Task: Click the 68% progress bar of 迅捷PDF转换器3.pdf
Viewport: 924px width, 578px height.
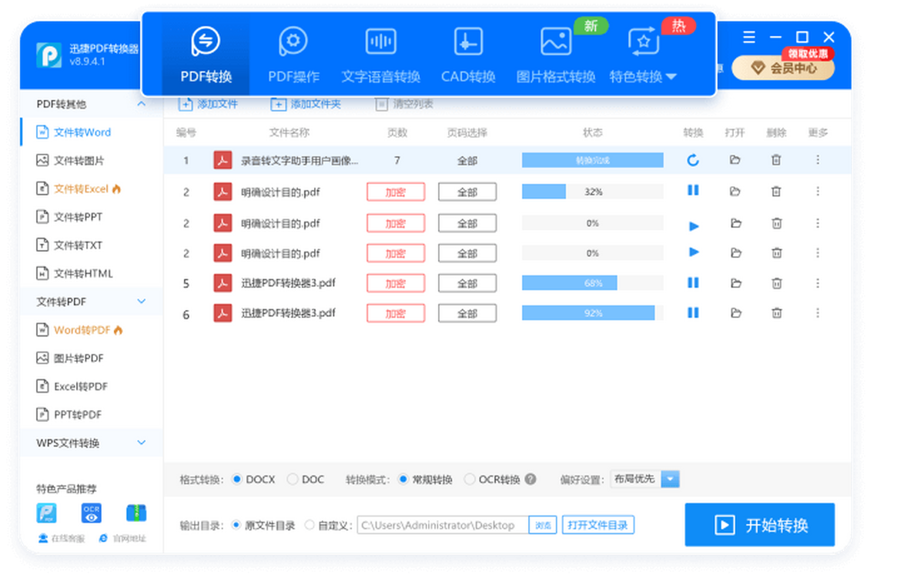Action: [592, 282]
